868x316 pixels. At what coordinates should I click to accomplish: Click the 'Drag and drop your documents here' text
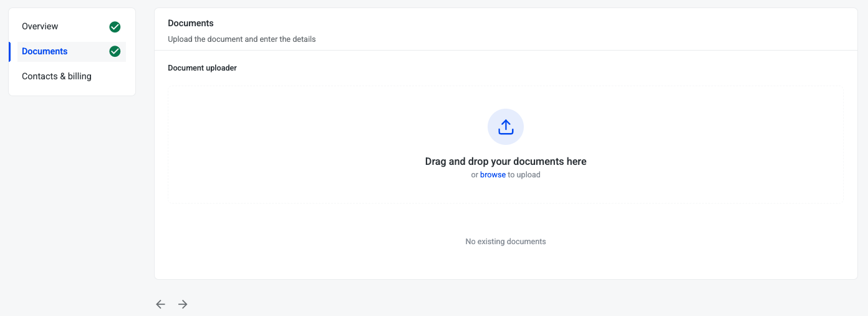506,161
